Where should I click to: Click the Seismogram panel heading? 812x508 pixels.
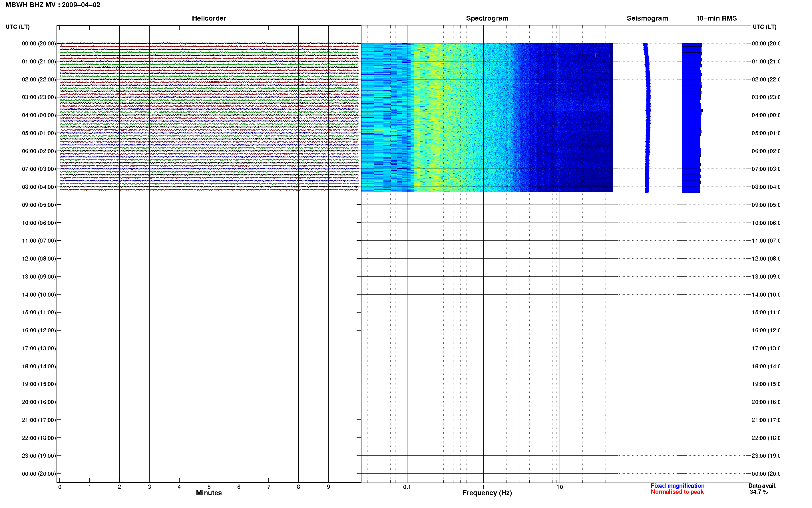pyautogui.click(x=647, y=19)
